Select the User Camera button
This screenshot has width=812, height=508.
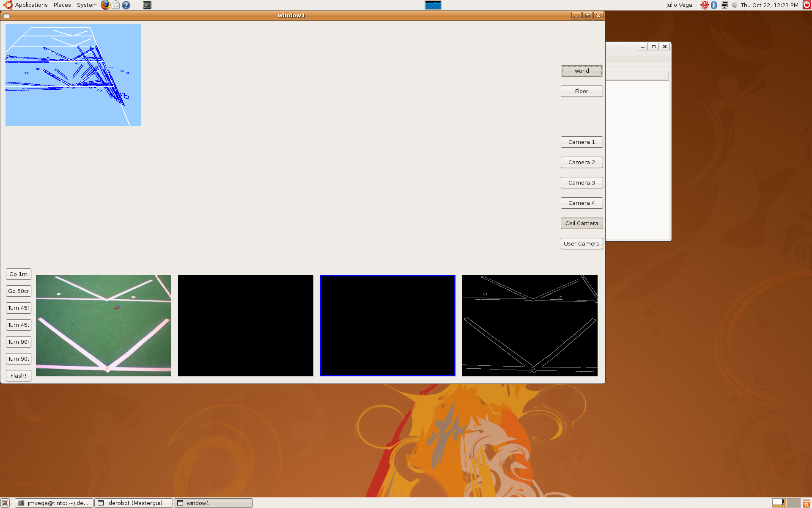click(x=582, y=243)
